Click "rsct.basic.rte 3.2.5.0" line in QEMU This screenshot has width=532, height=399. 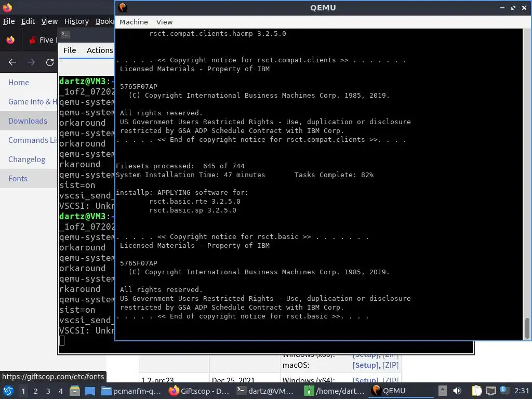click(195, 202)
